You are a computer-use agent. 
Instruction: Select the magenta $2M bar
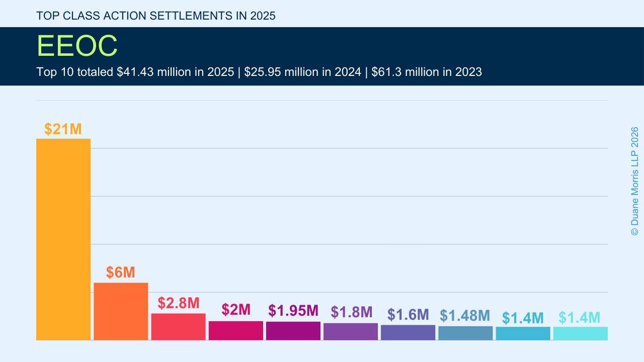pos(235,330)
